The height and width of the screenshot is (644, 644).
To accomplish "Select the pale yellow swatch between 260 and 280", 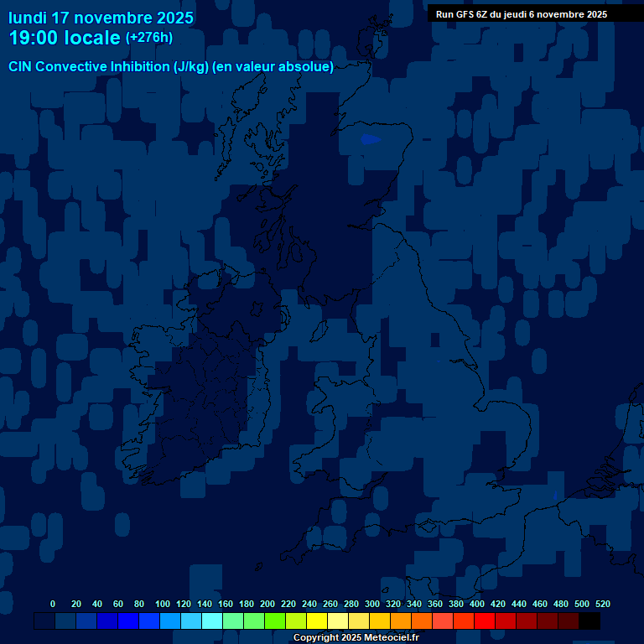I will [x=338, y=621].
